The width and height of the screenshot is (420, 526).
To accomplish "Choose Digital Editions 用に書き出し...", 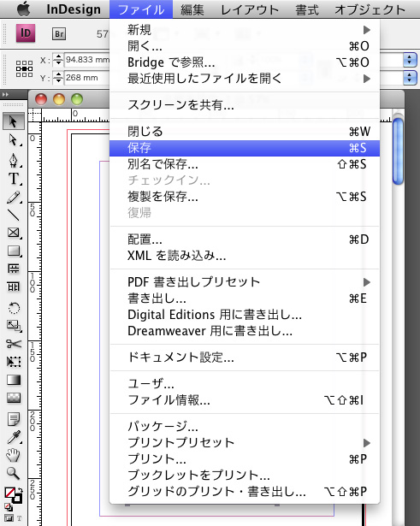I will point(245,315).
